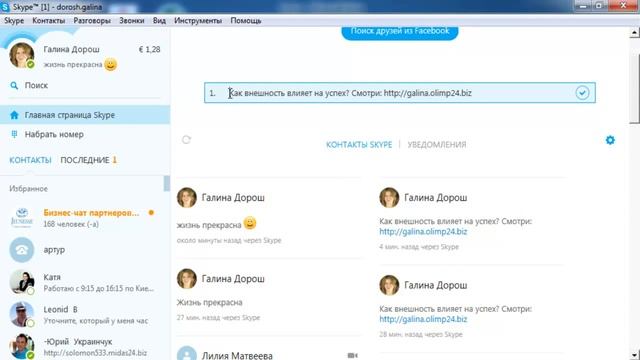Image resolution: width=640 pixels, height=360 pixels.
Task: Click the phone icon for артур
Action: tap(22, 250)
